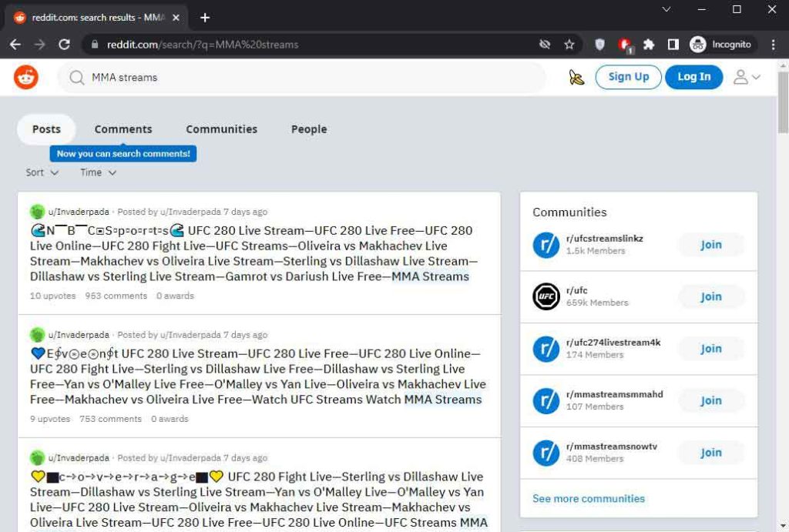Click avatar on coverage UFC 280 Fight Live post

click(x=37, y=458)
